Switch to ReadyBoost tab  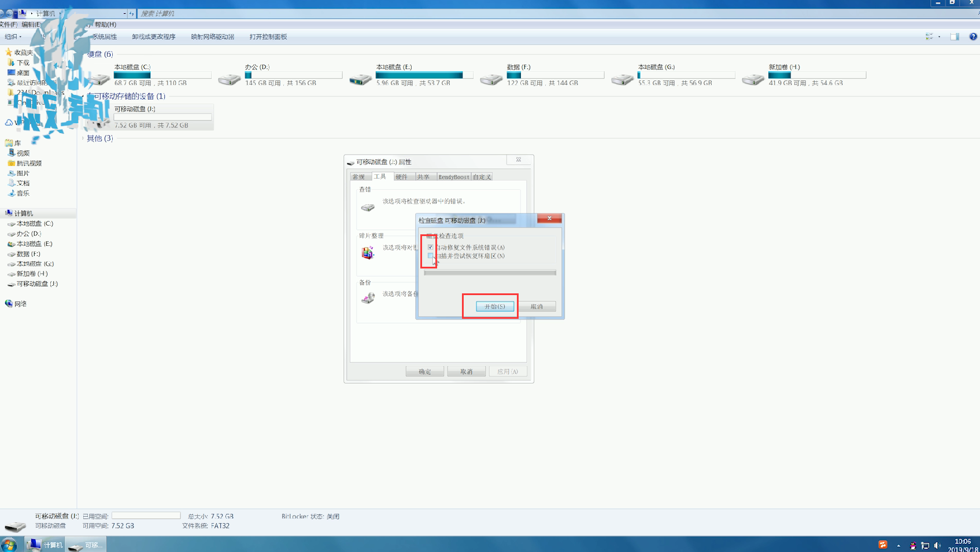pyautogui.click(x=454, y=177)
